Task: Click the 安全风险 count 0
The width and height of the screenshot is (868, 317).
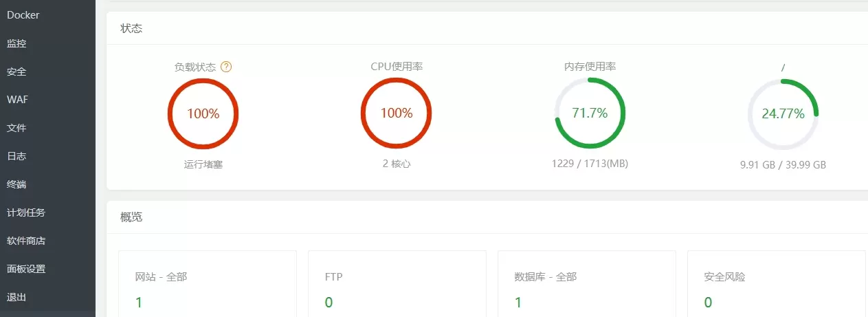Action: pyautogui.click(x=708, y=303)
